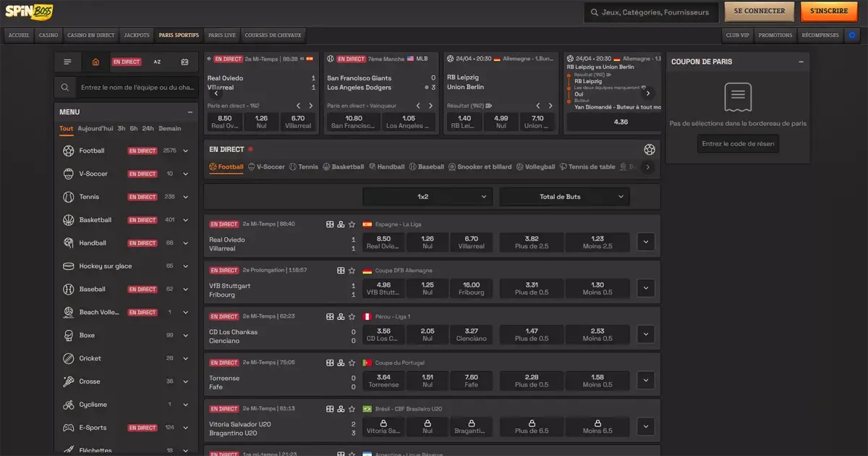Open statistics icon for Real Oviedo match
This screenshot has height=456, width=868.
pos(330,224)
